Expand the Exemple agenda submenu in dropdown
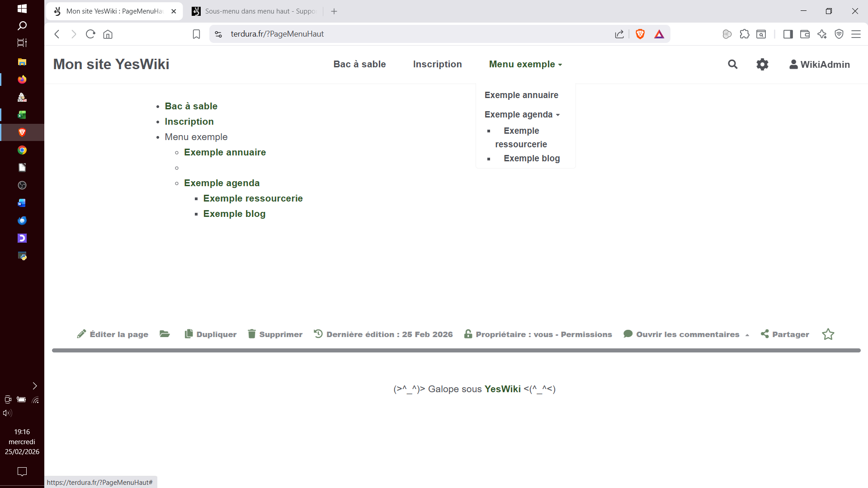Image resolution: width=868 pixels, height=488 pixels. click(x=522, y=114)
